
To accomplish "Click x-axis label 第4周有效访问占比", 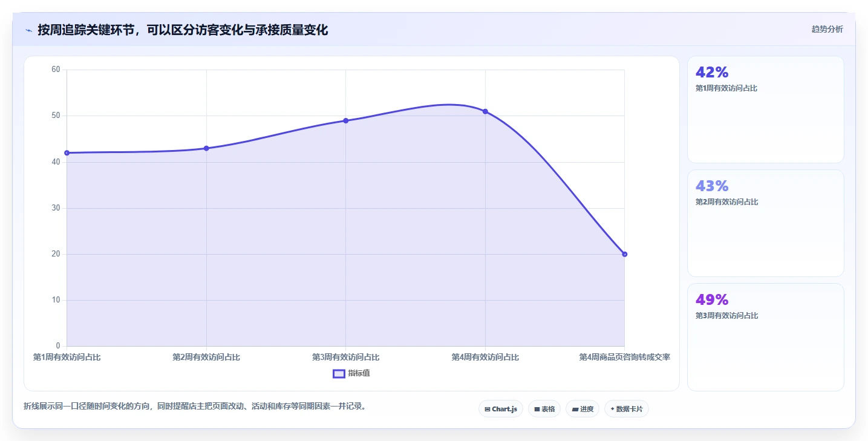I will click(485, 358).
